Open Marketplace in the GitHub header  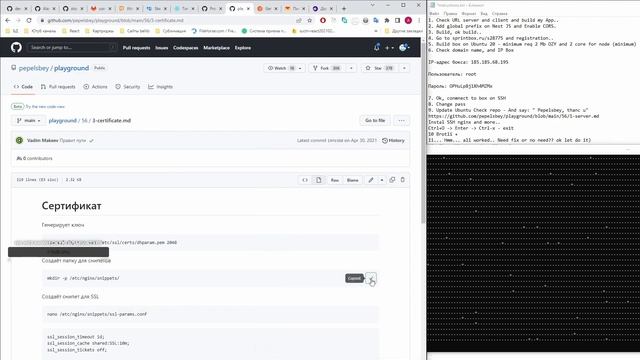216,48
